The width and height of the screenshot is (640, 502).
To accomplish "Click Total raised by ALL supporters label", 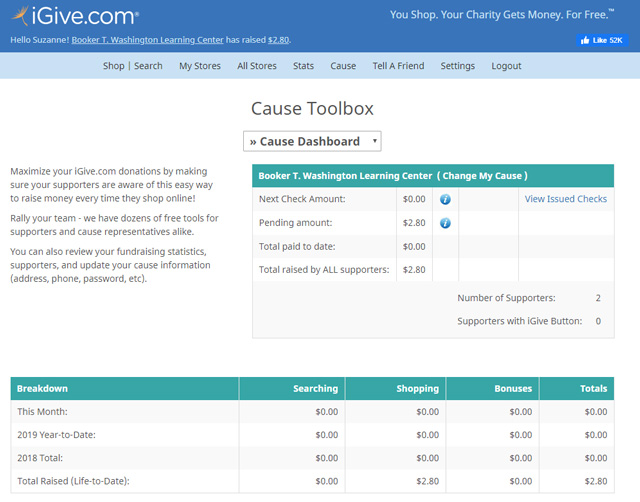I will click(324, 270).
